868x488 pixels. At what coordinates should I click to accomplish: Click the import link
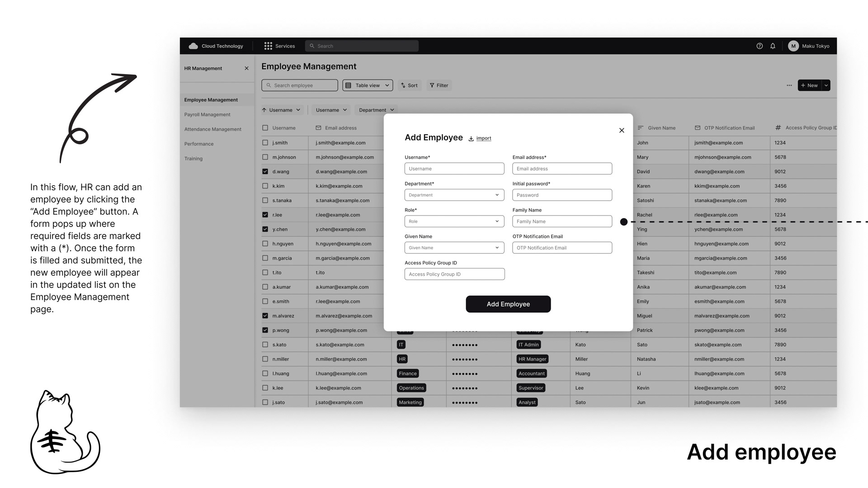click(483, 138)
